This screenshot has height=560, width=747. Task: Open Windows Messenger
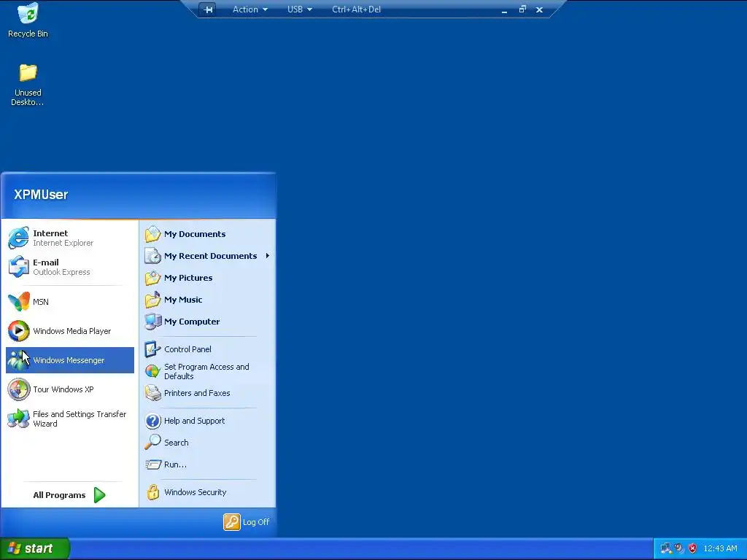pyautogui.click(x=69, y=360)
